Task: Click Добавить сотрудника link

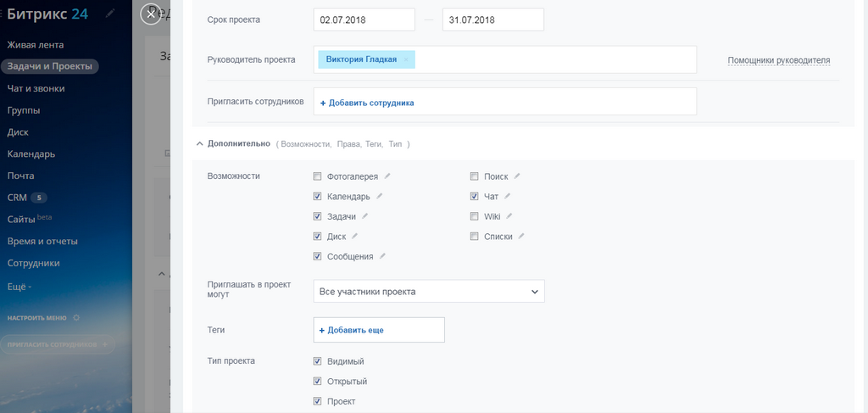Action: coord(367,103)
